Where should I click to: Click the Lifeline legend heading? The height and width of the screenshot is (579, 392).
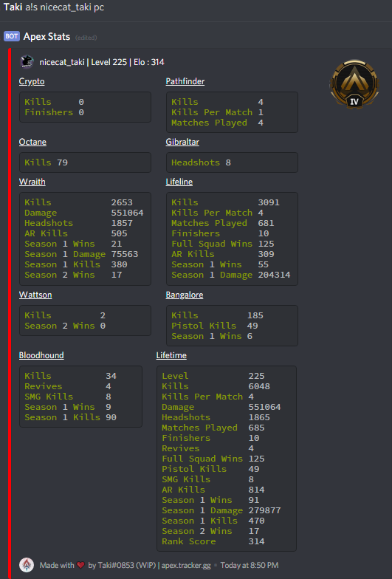click(x=179, y=182)
